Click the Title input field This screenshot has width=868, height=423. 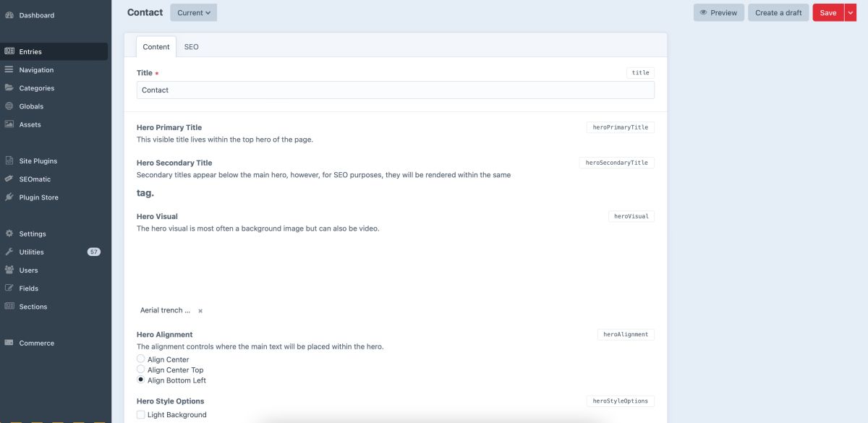click(396, 90)
